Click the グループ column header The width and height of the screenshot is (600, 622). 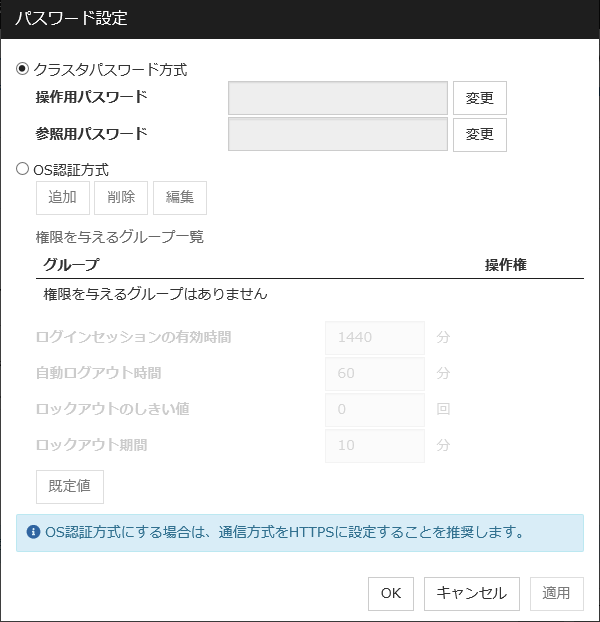point(71,265)
